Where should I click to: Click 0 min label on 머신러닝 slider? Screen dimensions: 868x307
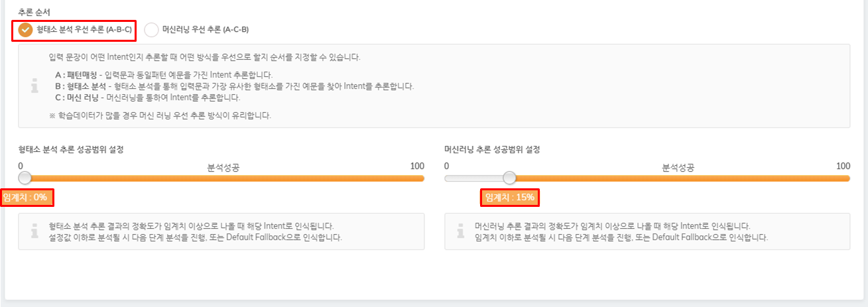[447, 166]
